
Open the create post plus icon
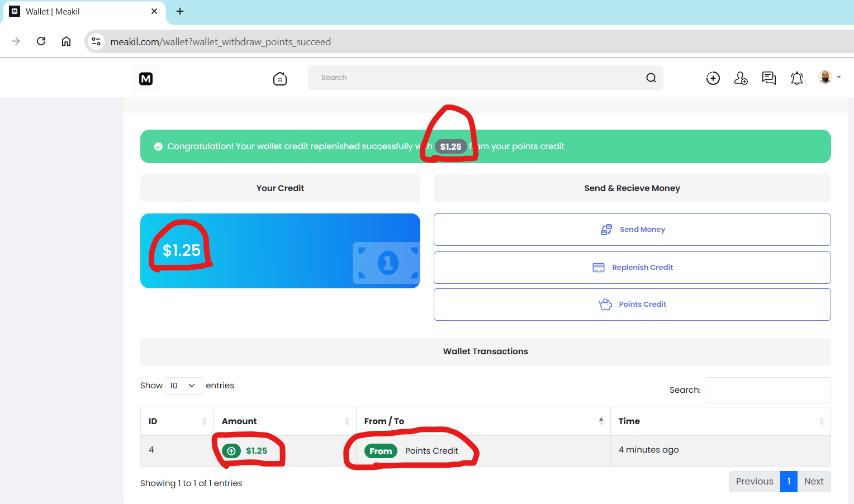click(713, 78)
